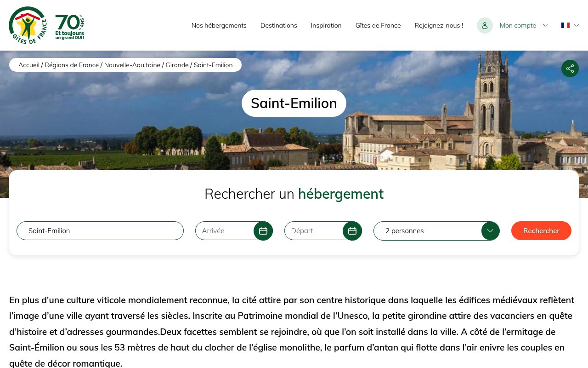
Task: Open the share icon button
Action: [x=570, y=69]
